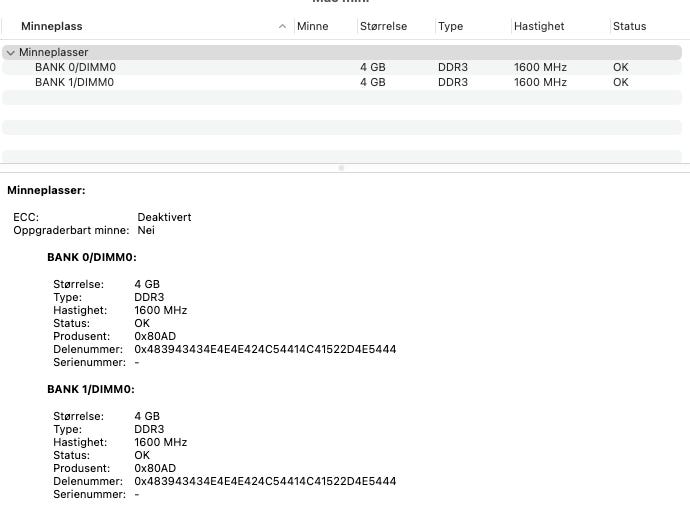Click Produsent 0x80AD under BANK 1/DIMM0 details
690x515 pixels.
(x=155, y=468)
